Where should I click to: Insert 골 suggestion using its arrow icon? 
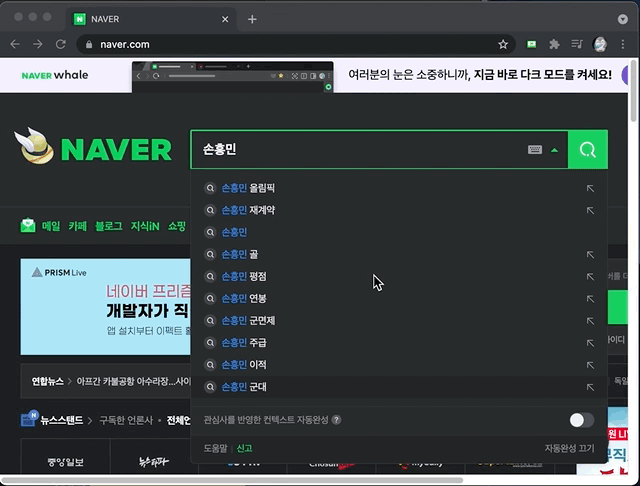pos(590,255)
